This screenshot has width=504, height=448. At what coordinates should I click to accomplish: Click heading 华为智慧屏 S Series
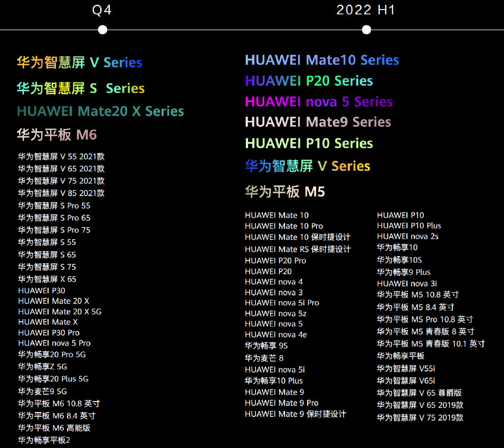tap(81, 88)
